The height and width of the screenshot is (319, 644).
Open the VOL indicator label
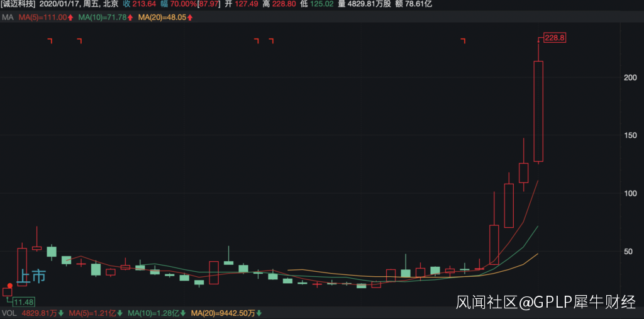click(x=9, y=314)
